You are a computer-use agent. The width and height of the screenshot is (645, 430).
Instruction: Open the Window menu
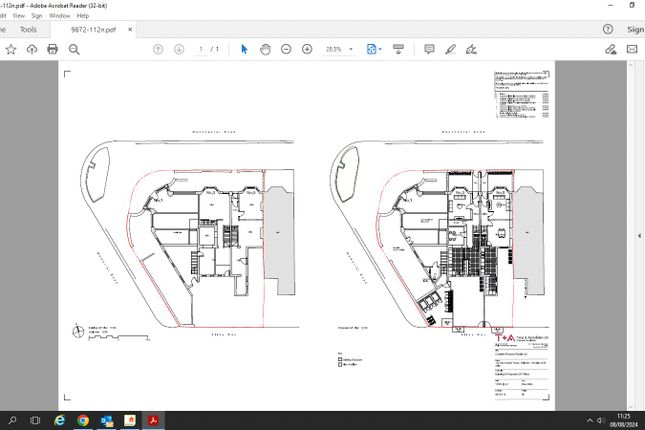(x=60, y=16)
